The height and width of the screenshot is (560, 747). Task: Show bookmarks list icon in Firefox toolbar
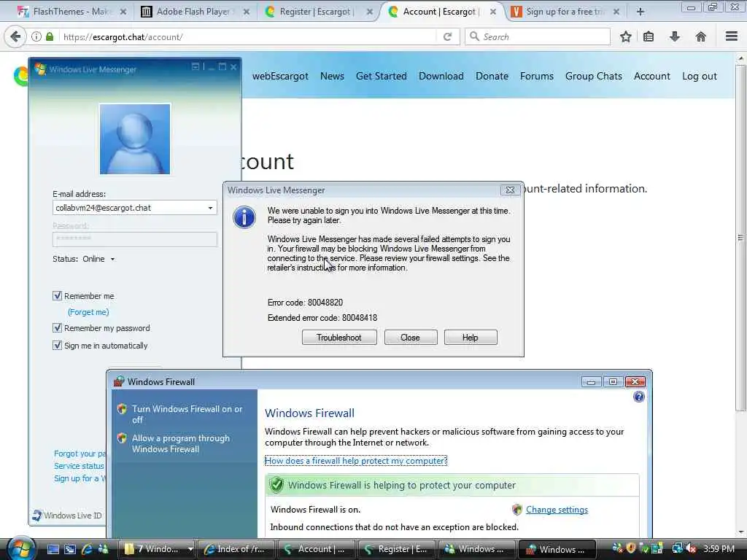click(x=649, y=36)
